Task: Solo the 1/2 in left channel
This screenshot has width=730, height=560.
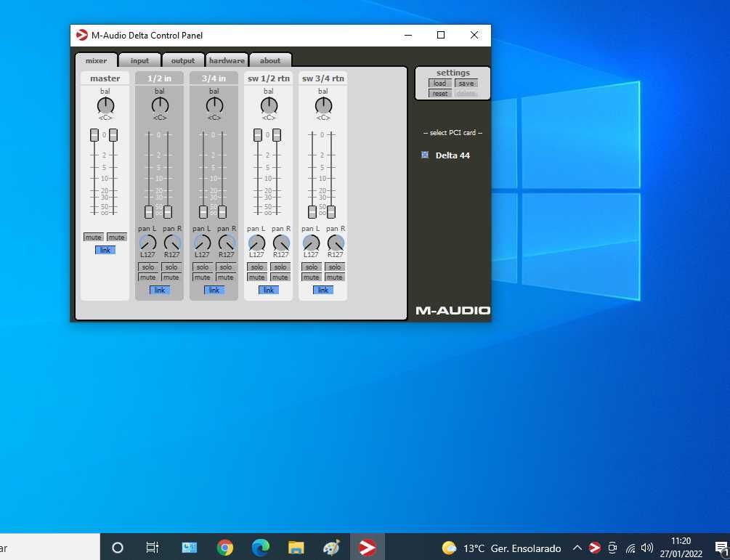Action: point(148,267)
